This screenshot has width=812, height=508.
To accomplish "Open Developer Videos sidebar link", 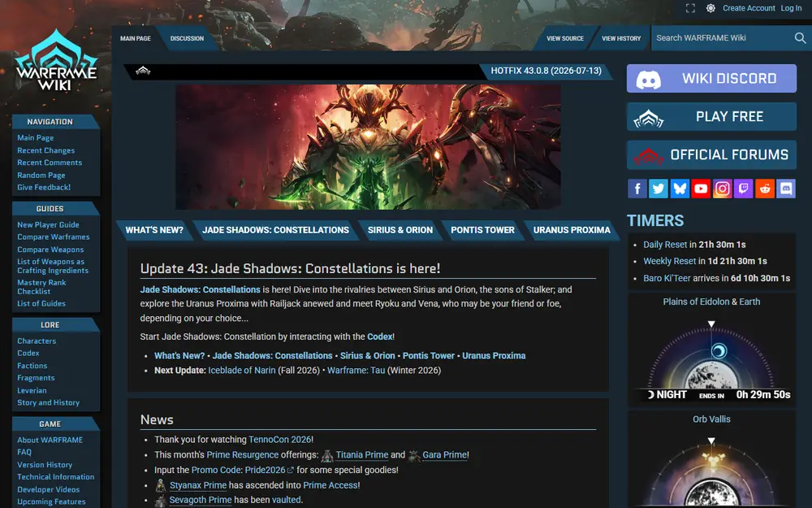I will click(48, 490).
